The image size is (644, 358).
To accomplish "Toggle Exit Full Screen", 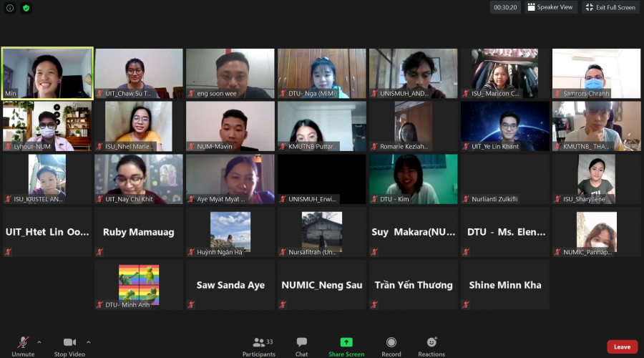I will tap(610, 7).
